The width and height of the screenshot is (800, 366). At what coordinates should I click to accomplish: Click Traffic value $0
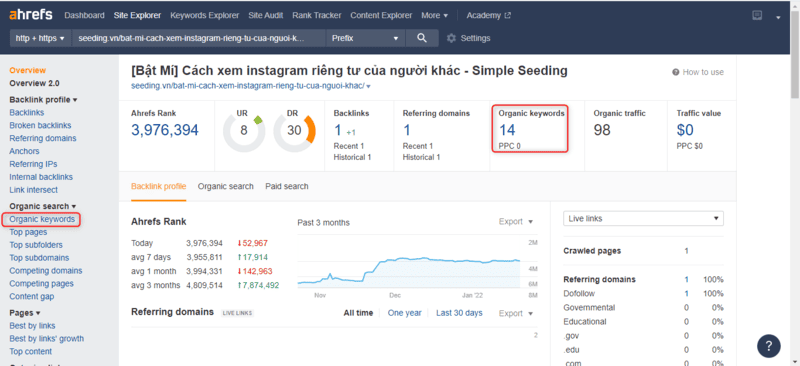pyautogui.click(x=685, y=130)
